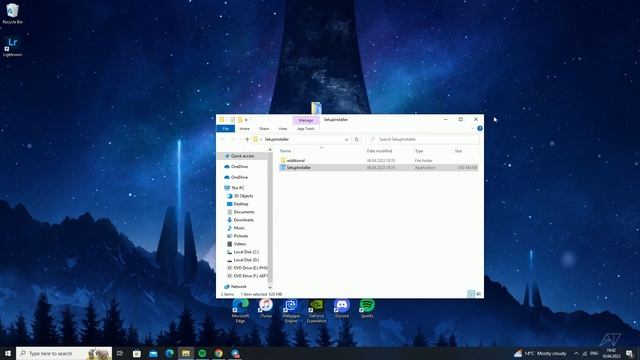Open the Share ribbon tab

pyautogui.click(x=264, y=129)
